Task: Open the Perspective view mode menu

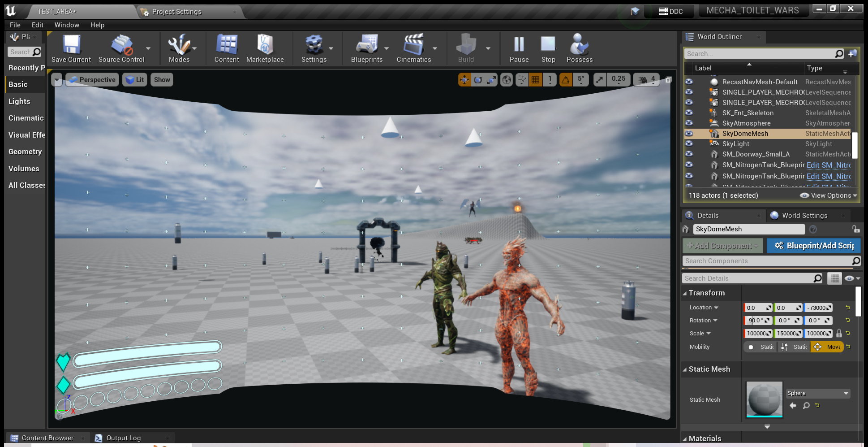Action: click(x=92, y=80)
